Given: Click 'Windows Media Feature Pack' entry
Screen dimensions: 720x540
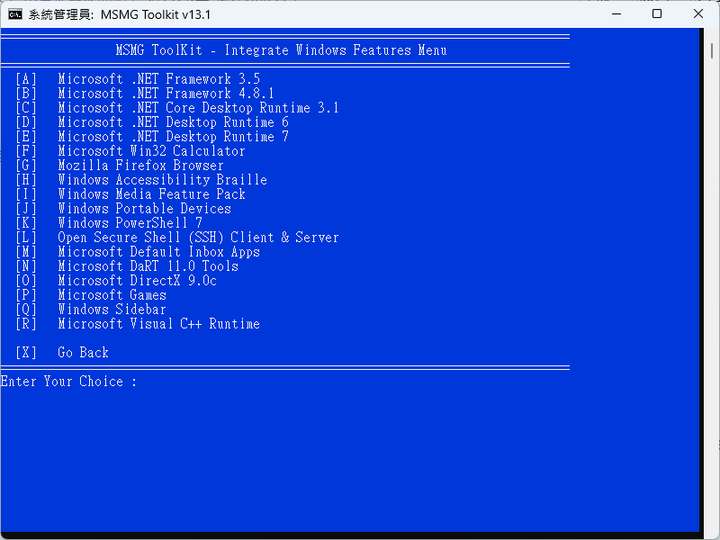Looking at the screenshot, I should 152,194.
